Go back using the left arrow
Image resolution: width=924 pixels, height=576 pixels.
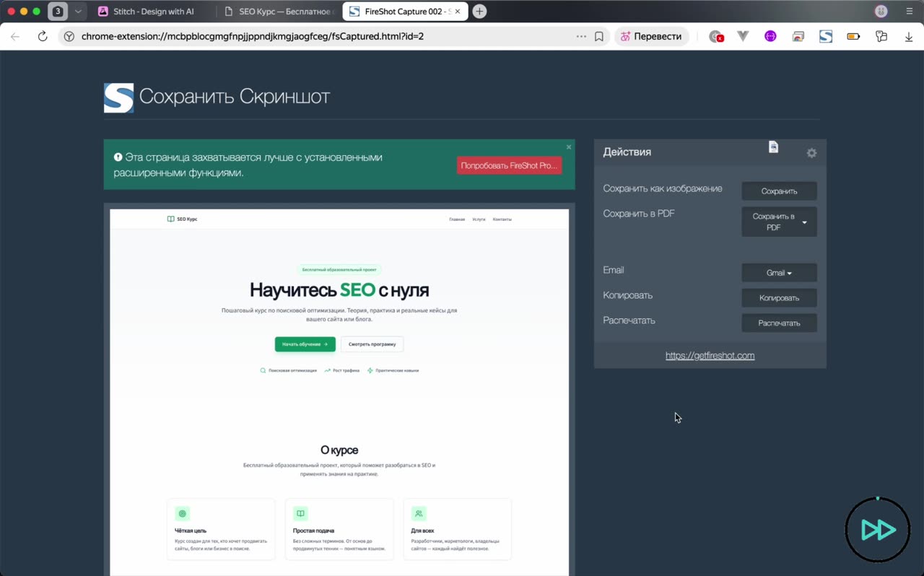click(x=15, y=36)
